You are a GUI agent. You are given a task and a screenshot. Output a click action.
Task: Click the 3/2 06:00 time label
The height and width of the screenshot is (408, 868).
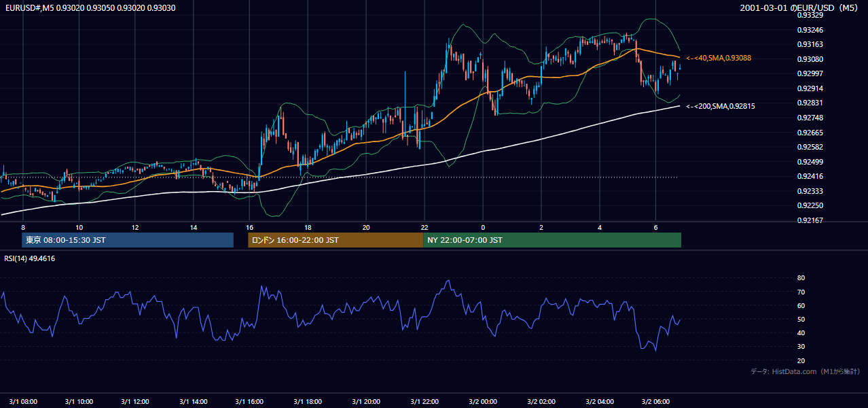(656, 401)
